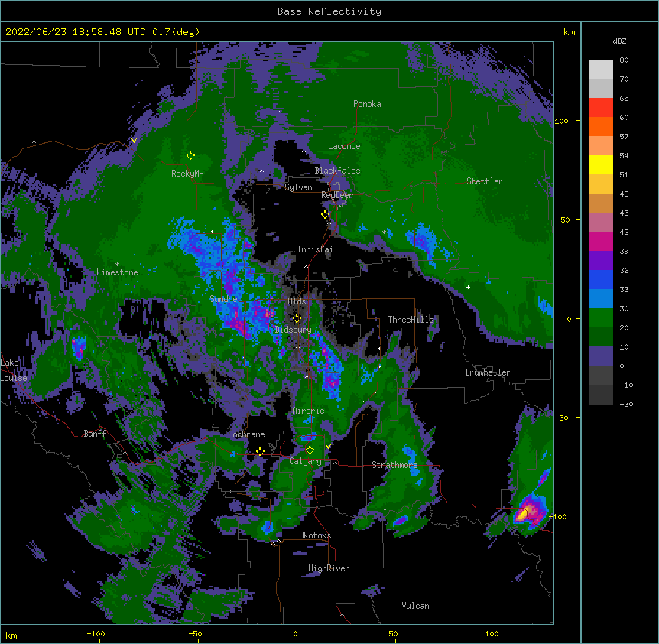Image resolution: width=659 pixels, height=644 pixels.
Task: Click the yellow diamond marker below Olds
Action: point(297,319)
